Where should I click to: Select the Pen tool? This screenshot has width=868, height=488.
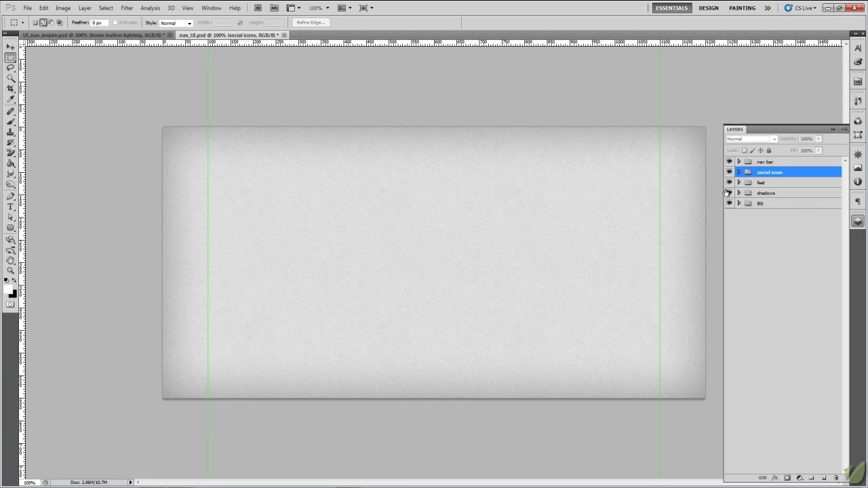point(11,197)
